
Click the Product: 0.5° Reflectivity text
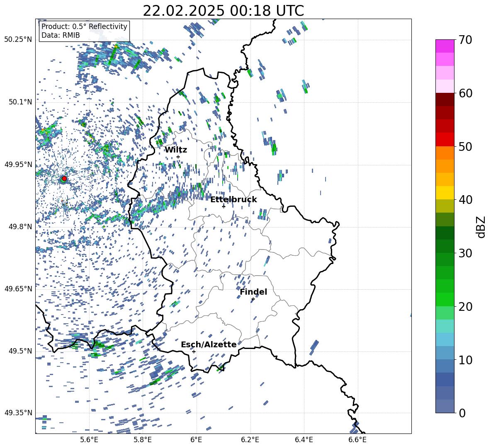click(84, 27)
